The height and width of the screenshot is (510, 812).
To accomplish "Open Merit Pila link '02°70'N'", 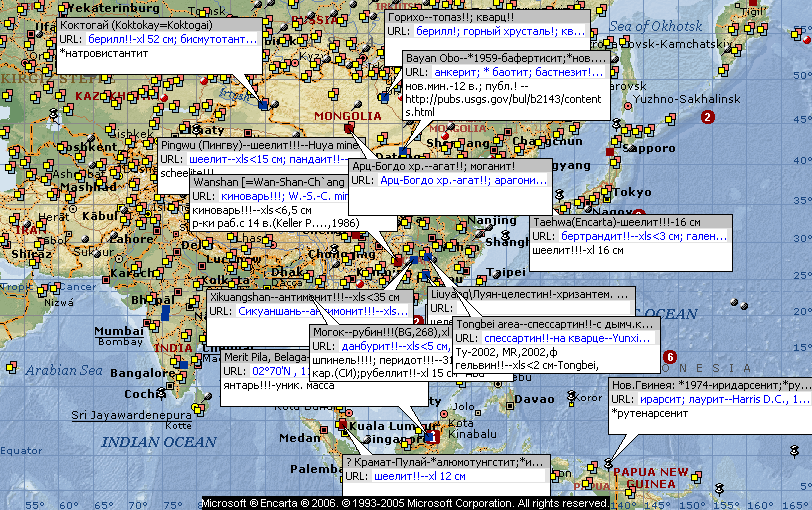I will [x=281, y=371].
